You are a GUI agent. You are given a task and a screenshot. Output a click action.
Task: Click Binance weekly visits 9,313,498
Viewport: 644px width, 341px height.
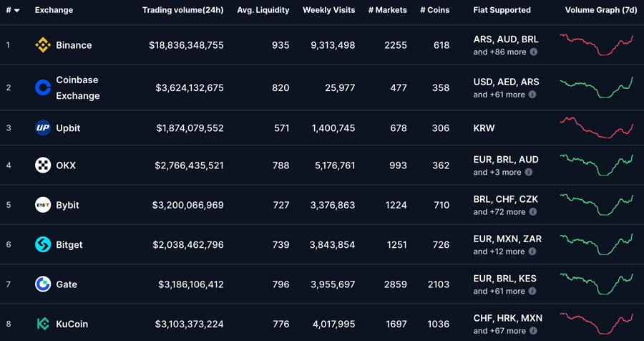click(x=333, y=45)
